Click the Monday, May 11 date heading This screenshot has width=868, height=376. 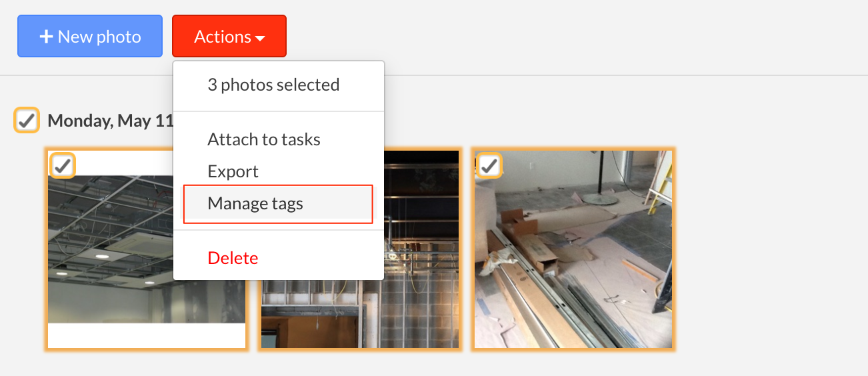111,121
